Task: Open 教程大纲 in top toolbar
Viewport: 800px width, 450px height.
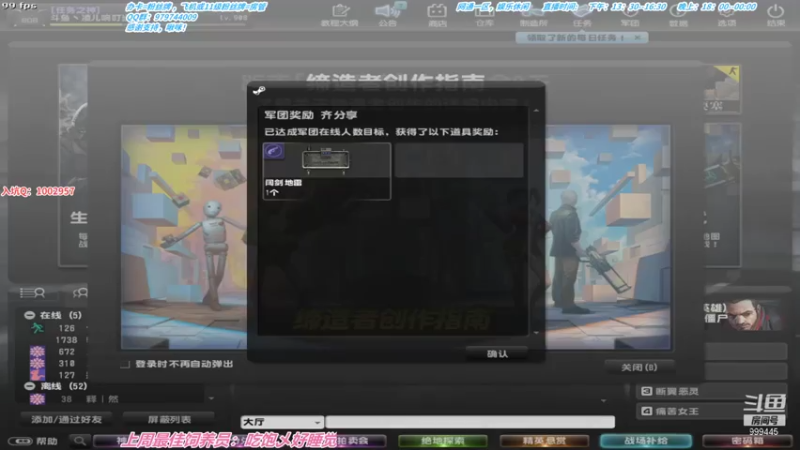Action: click(340, 15)
